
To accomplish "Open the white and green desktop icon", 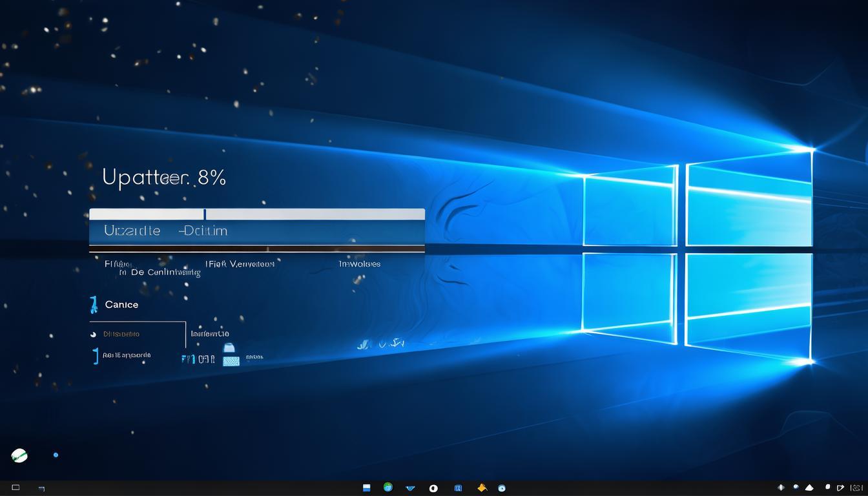I will 19,455.
